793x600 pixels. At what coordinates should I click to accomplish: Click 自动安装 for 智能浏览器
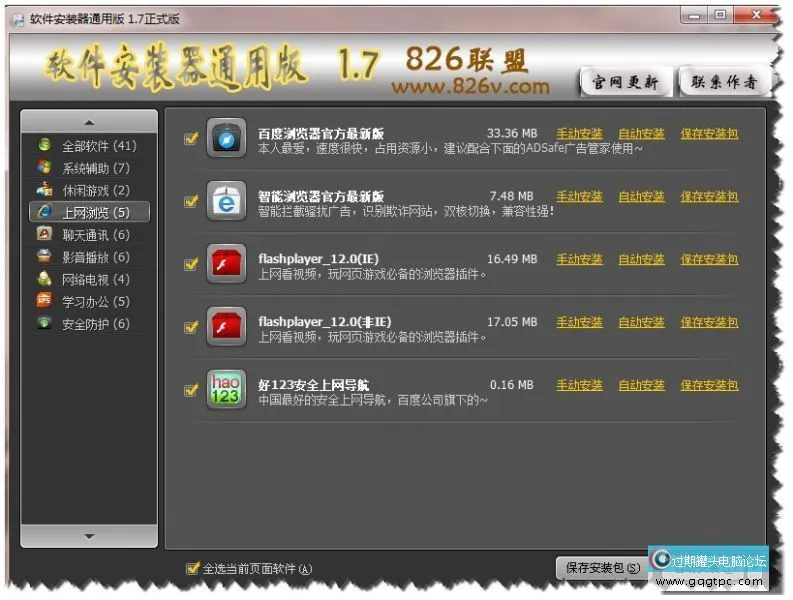point(642,196)
